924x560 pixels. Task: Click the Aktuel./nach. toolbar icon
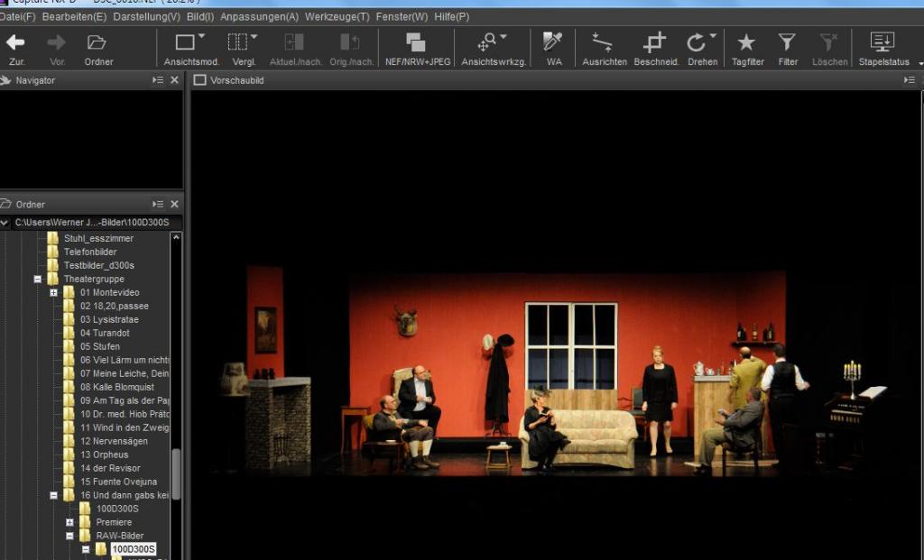[294, 42]
